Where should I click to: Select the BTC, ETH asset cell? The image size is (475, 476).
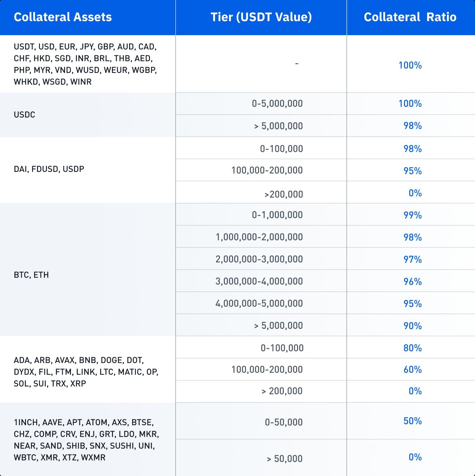(x=31, y=275)
